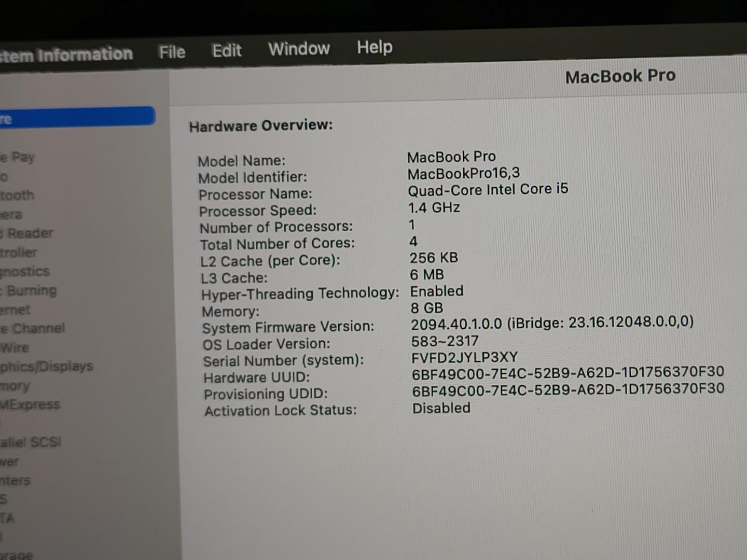Click the Model Identifier value MacBookPro16,3
Image resolution: width=747 pixels, height=560 pixels.
[463, 173]
